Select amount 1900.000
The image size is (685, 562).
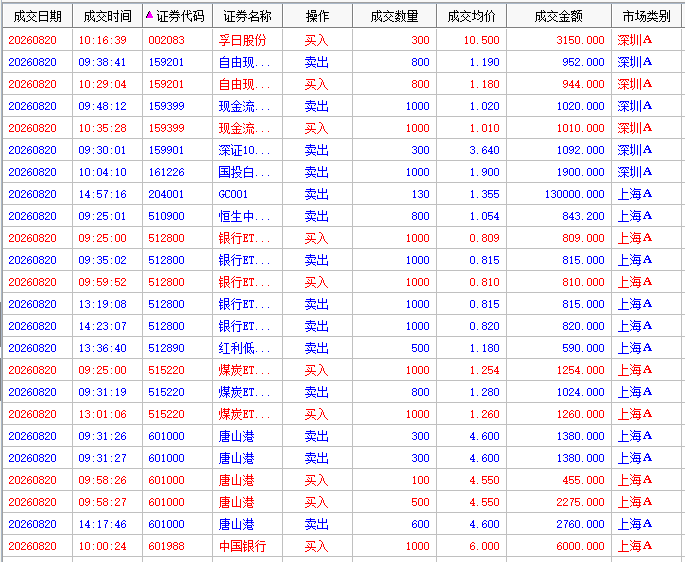coord(580,172)
